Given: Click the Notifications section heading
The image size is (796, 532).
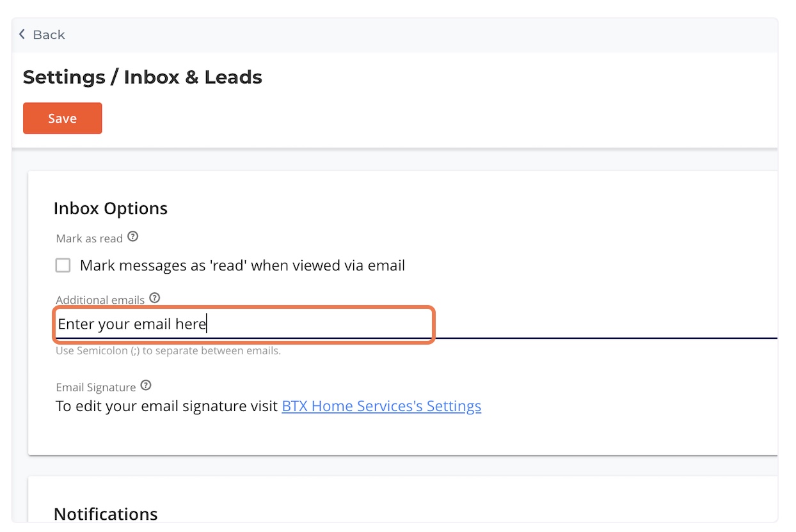Looking at the screenshot, I should coord(106,514).
